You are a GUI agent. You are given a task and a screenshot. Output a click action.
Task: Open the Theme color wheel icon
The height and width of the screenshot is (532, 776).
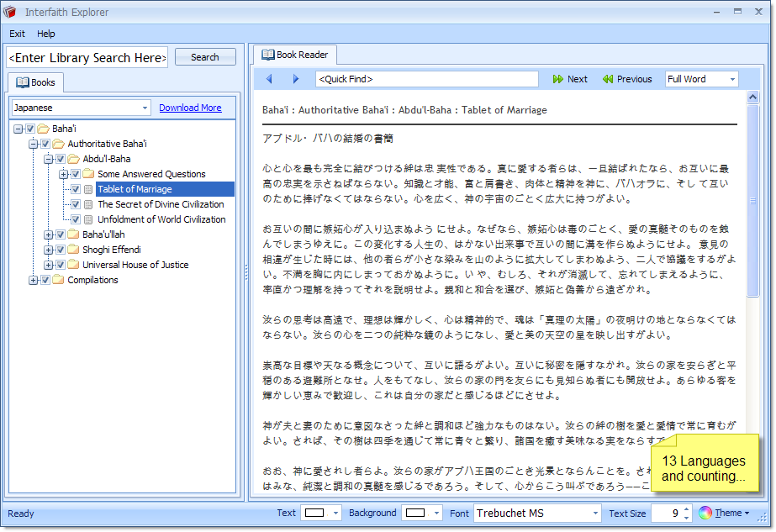(x=705, y=513)
